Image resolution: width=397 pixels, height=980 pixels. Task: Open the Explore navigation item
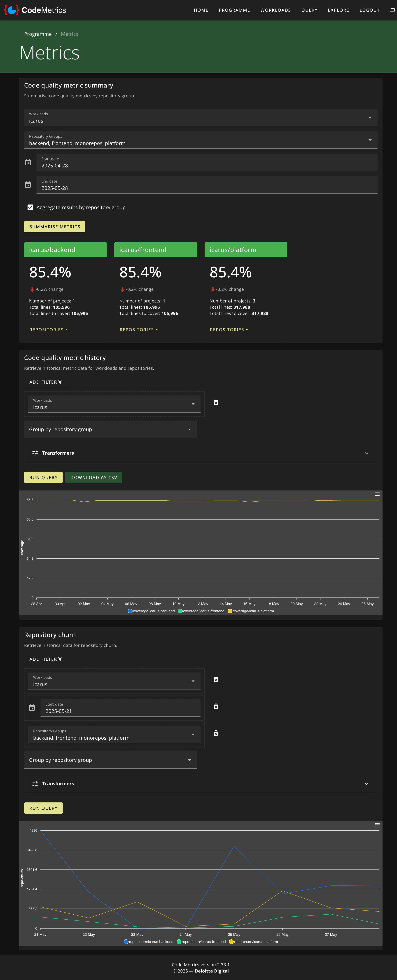(339, 10)
